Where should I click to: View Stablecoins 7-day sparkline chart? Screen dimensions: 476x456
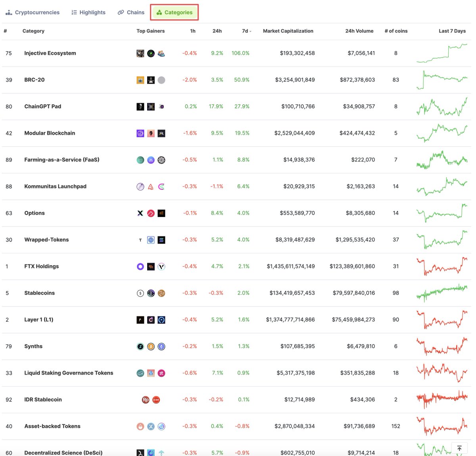click(x=442, y=293)
